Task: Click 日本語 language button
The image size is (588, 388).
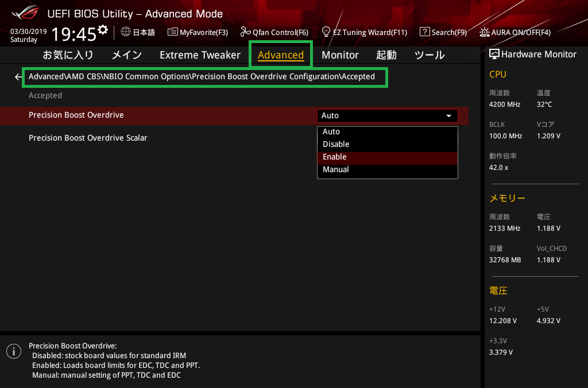Action: click(x=144, y=32)
